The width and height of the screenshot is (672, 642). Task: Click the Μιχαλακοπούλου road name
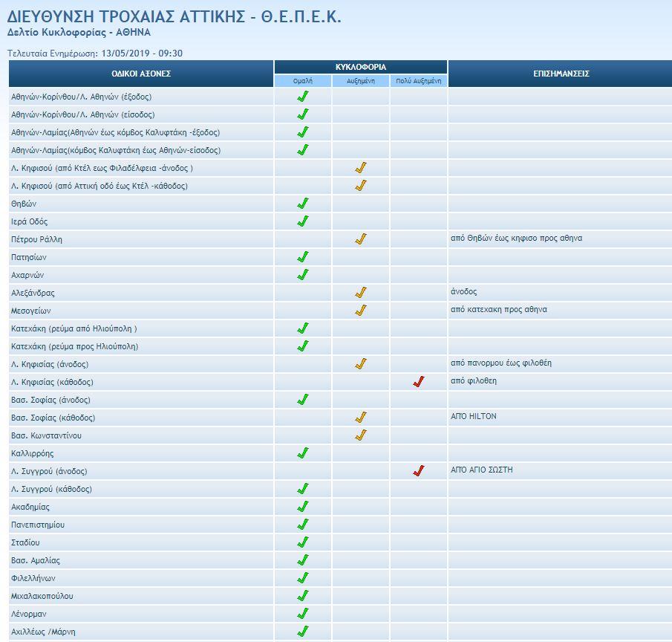point(42,596)
